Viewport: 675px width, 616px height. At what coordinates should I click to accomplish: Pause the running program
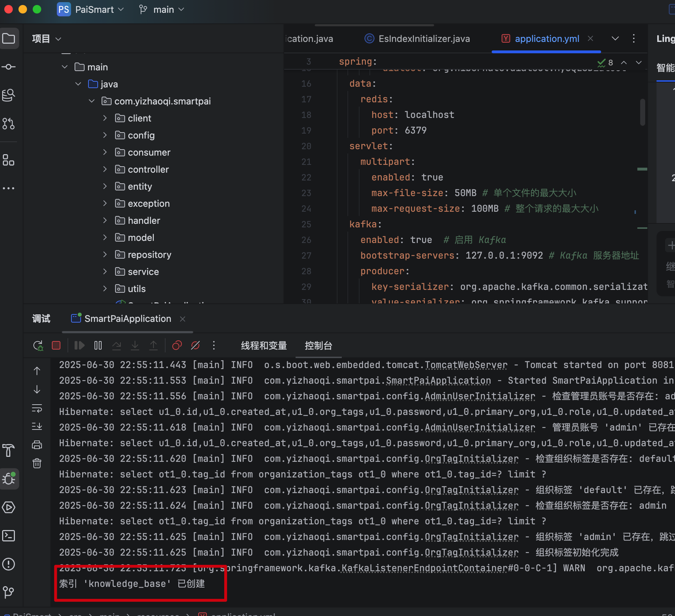[98, 345]
